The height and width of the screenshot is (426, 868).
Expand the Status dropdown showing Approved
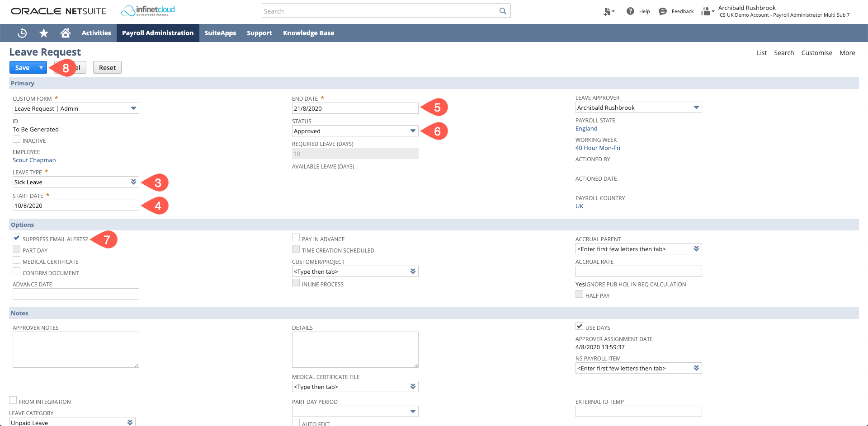click(x=412, y=131)
